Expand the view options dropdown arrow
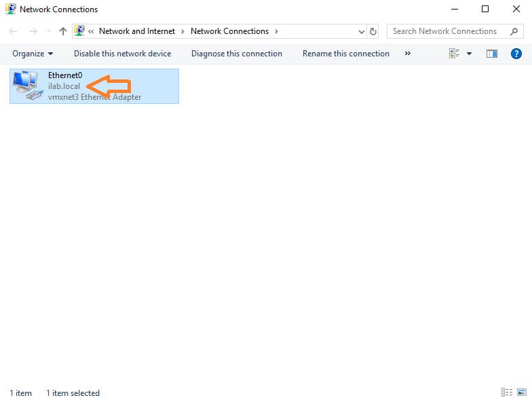 (469, 54)
